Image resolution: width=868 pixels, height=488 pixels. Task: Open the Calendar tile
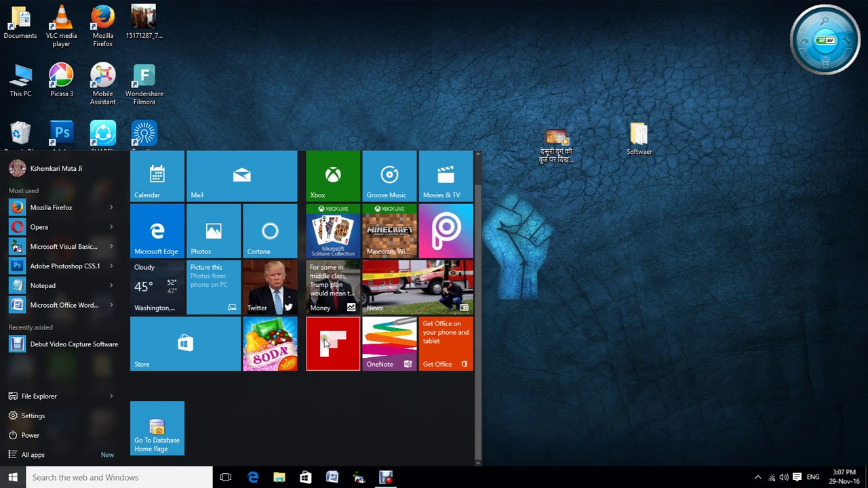[x=157, y=176]
